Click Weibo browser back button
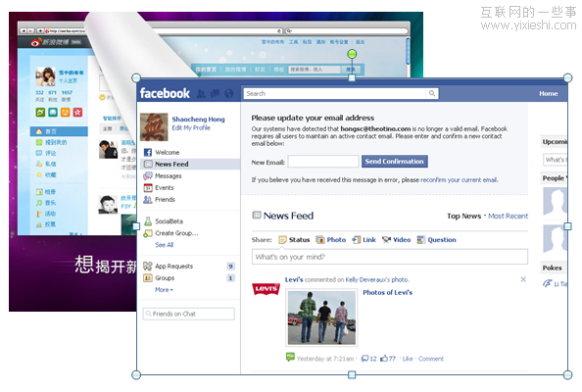The image size is (582, 392). point(23,30)
